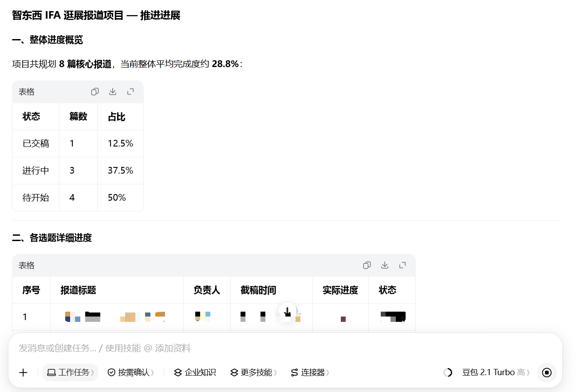Expand the status summary table fullscreen
Screen dimensions: 576x392
[130, 91]
